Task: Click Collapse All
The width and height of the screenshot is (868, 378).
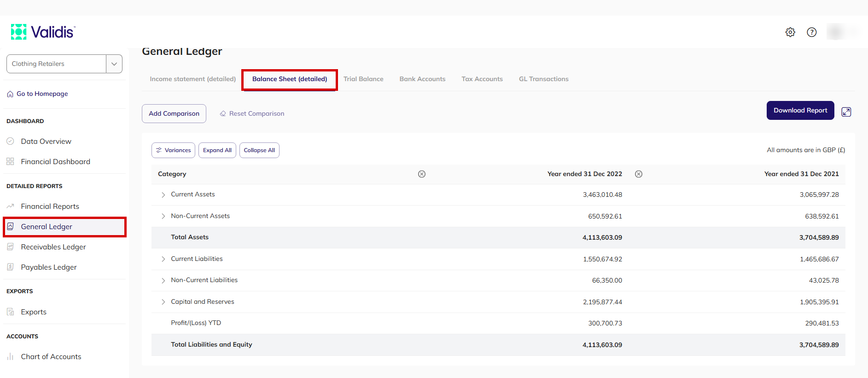Action: click(x=259, y=150)
